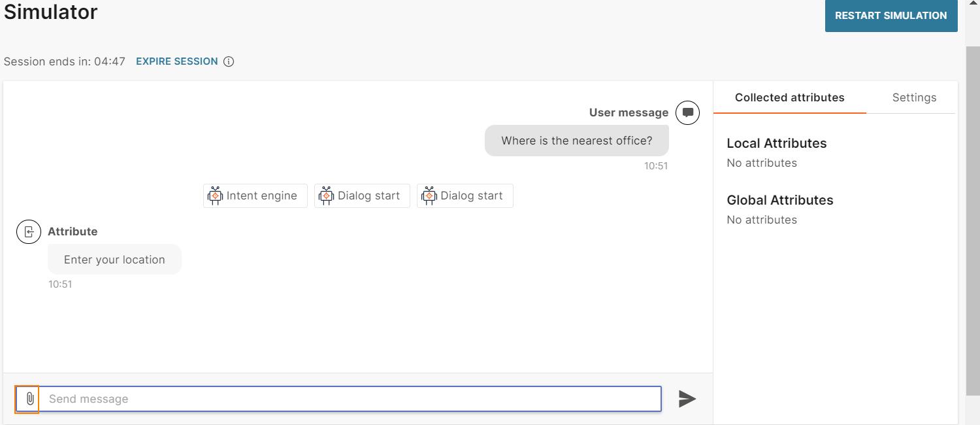Click the scrollbar up arrow at top right

click(972, 4)
